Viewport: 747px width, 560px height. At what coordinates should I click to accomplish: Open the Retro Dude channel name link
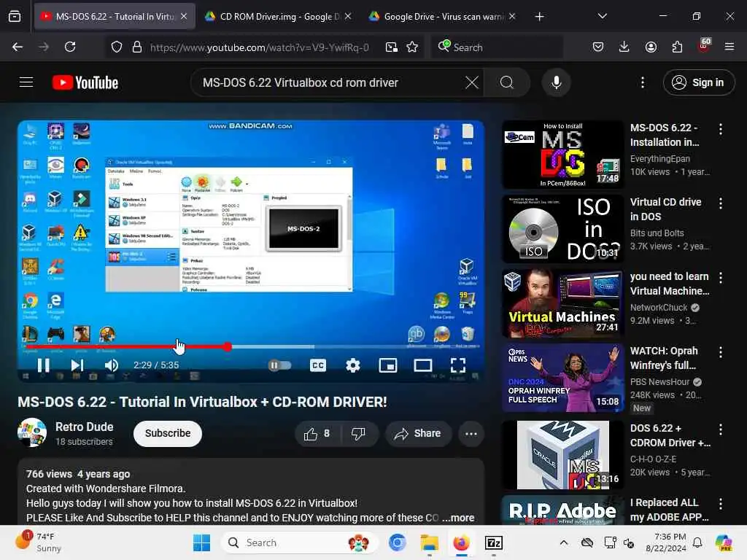(x=85, y=427)
